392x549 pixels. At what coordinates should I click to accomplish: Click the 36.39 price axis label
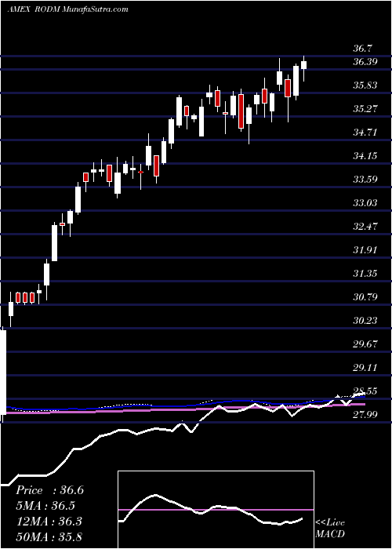click(x=366, y=62)
